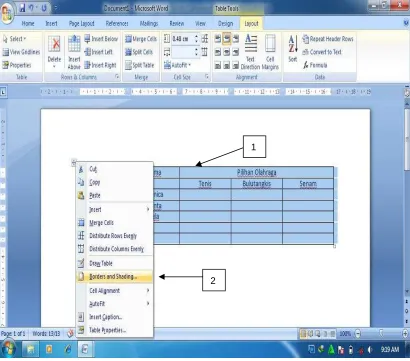Open the Mailings tab
410x361 pixels.
click(149, 24)
